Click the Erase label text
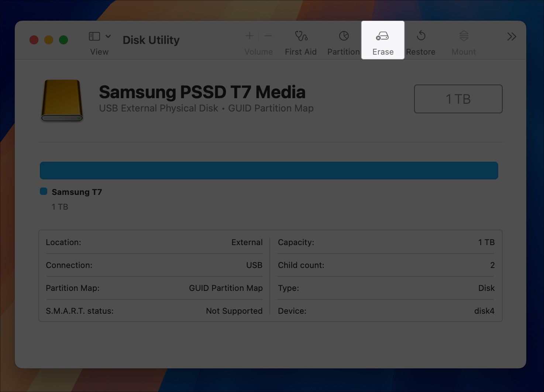544x392 pixels. 383,52
